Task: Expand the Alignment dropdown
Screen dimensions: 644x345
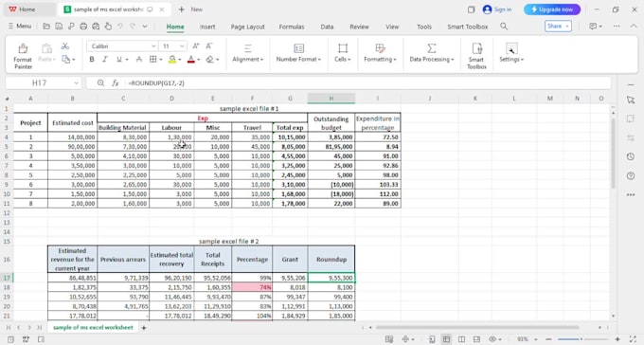Action: (248, 60)
